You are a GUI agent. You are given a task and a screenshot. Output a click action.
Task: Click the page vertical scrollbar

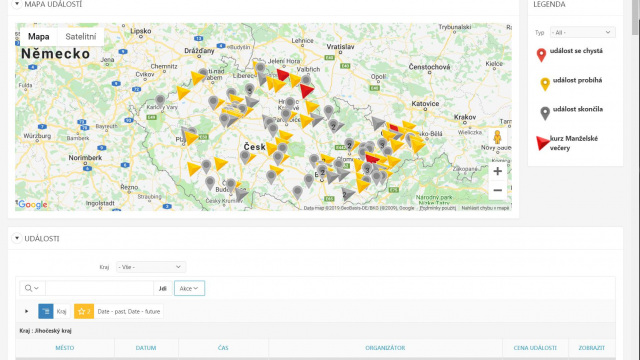[636, 18]
